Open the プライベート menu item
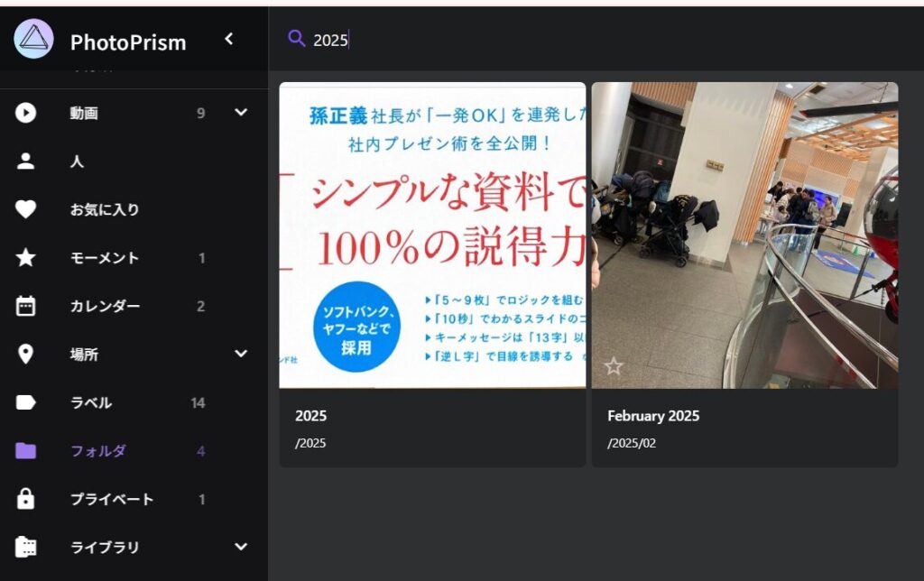Image resolution: width=924 pixels, height=581 pixels. tap(134, 499)
